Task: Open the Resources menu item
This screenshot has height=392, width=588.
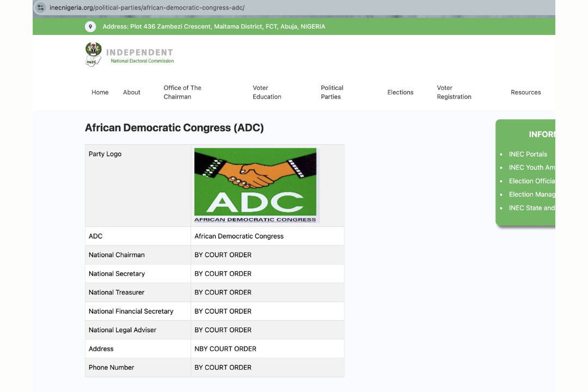Action: tap(525, 93)
